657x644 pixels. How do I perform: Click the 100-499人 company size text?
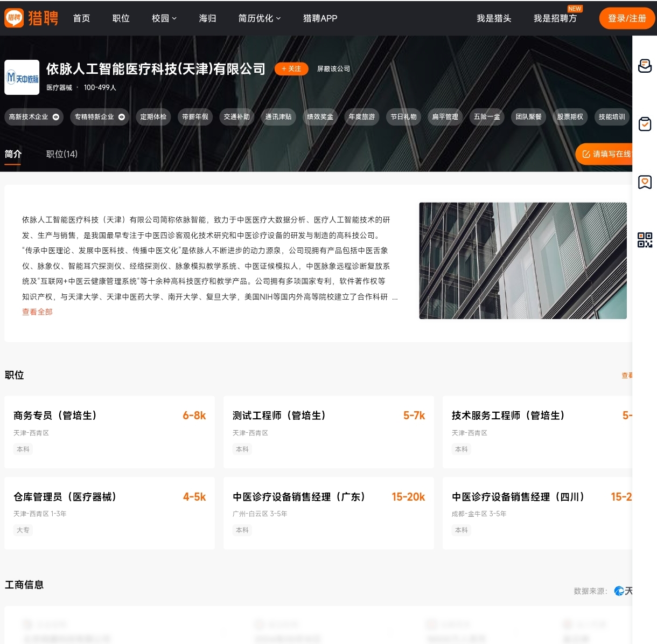click(100, 88)
